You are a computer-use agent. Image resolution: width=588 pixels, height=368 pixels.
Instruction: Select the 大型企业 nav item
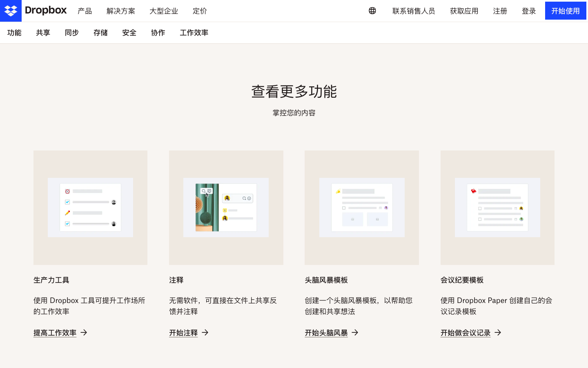coord(164,11)
